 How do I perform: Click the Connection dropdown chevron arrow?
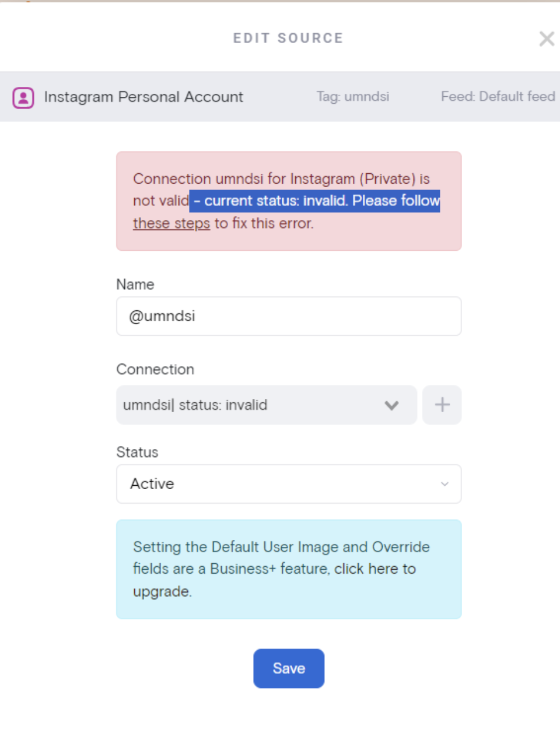(x=391, y=405)
